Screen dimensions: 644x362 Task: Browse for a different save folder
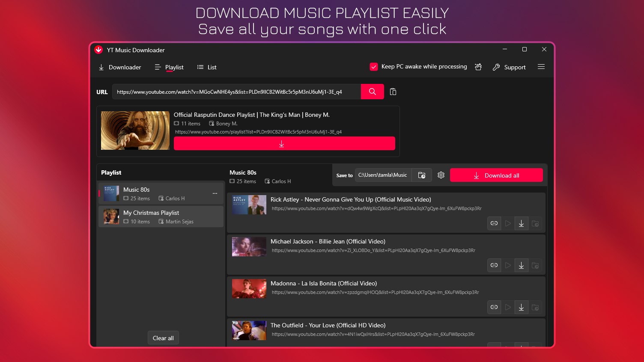pos(421,175)
